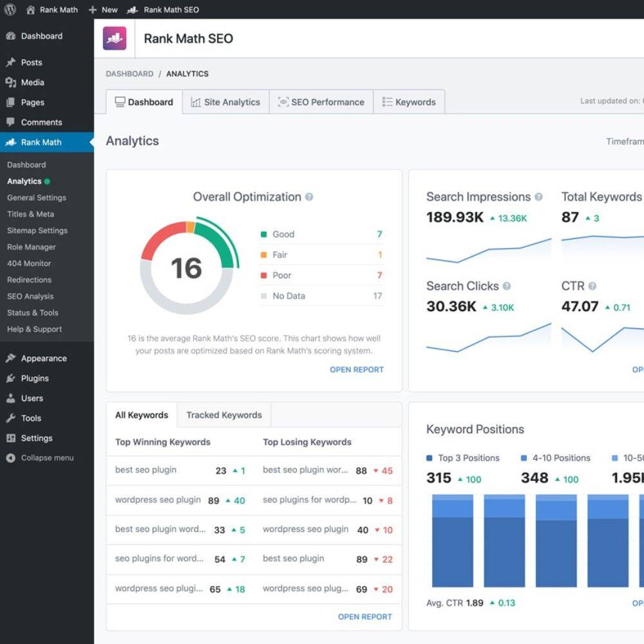Open Titles & Meta submenu item
644x644 pixels.
[30, 214]
